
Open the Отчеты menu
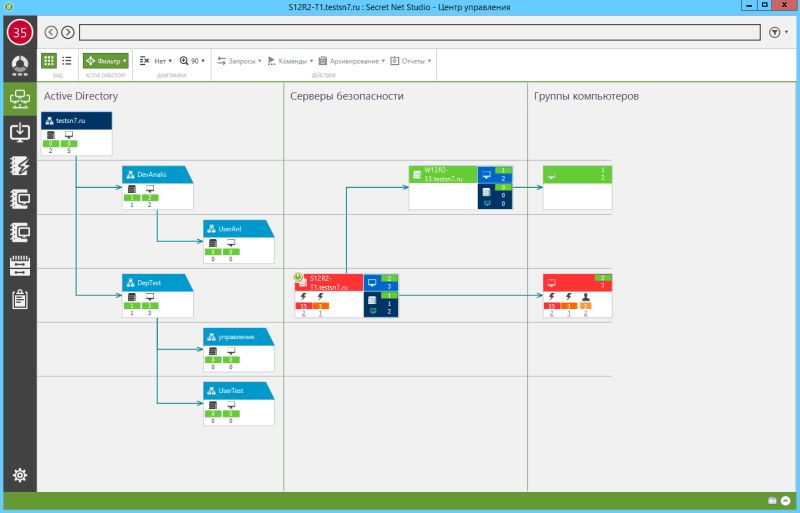coord(411,61)
